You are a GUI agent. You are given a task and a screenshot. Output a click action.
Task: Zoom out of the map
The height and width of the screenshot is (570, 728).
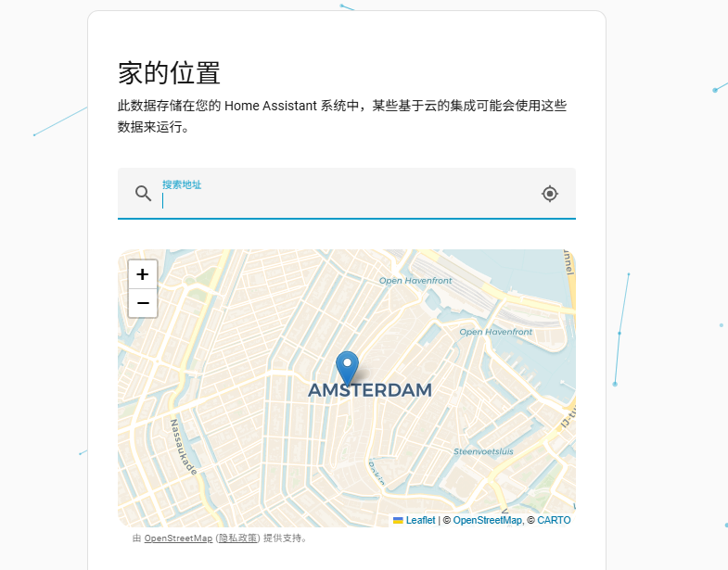click(x=143, y=303)
